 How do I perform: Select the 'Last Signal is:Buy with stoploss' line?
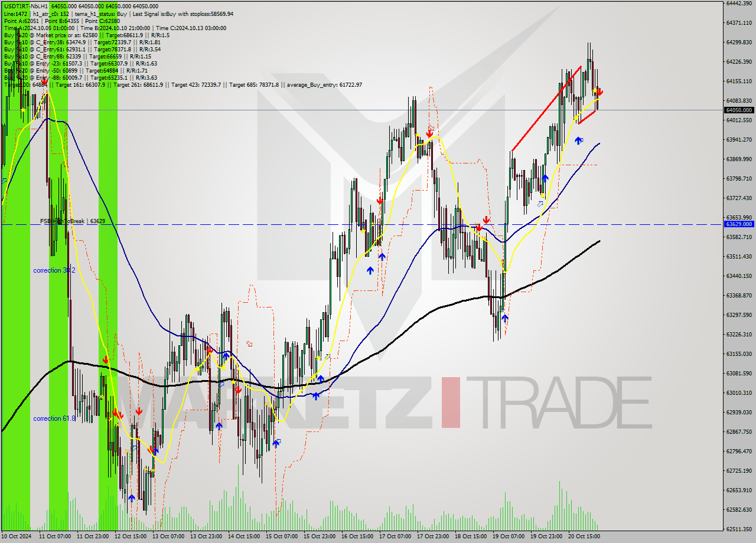coord(183,14)
